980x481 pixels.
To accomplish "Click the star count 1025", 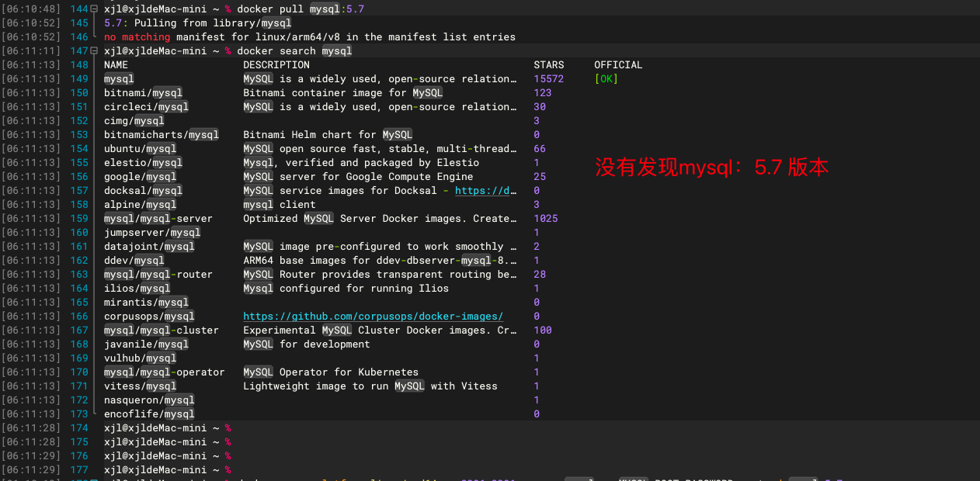I will (546, 219).
